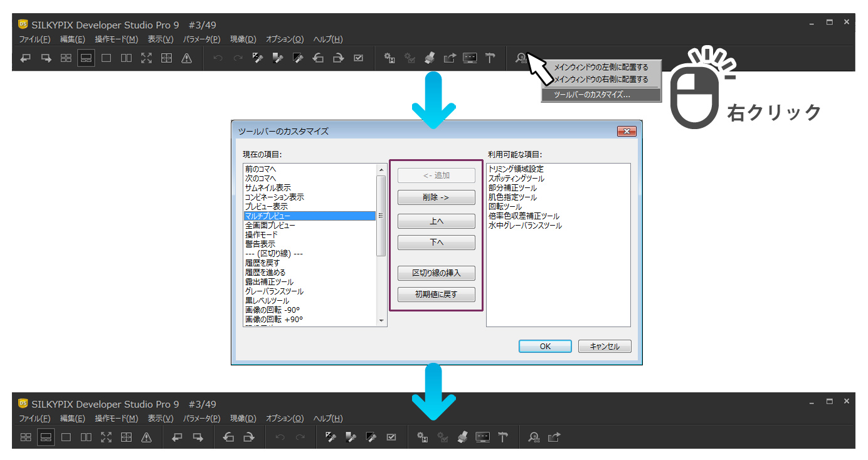
Task: Open パラメータ(P) menu in lower window
Action: point(201,419)
